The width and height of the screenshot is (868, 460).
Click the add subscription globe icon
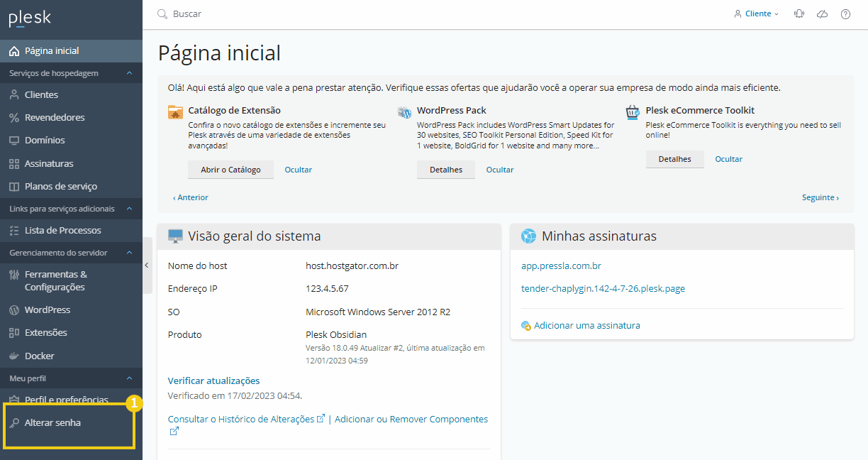(526, 326)
